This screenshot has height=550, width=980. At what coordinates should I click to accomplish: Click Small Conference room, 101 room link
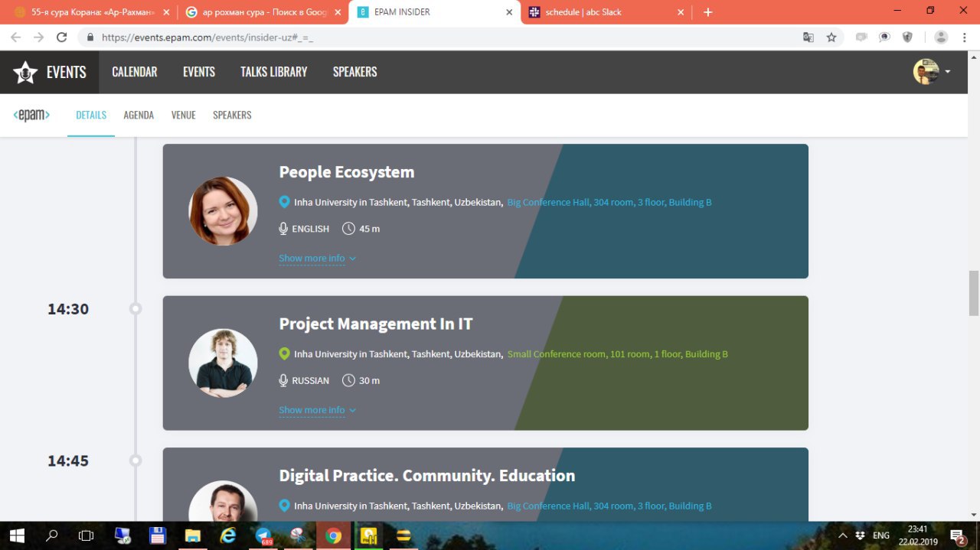click(x=618, y=354)
